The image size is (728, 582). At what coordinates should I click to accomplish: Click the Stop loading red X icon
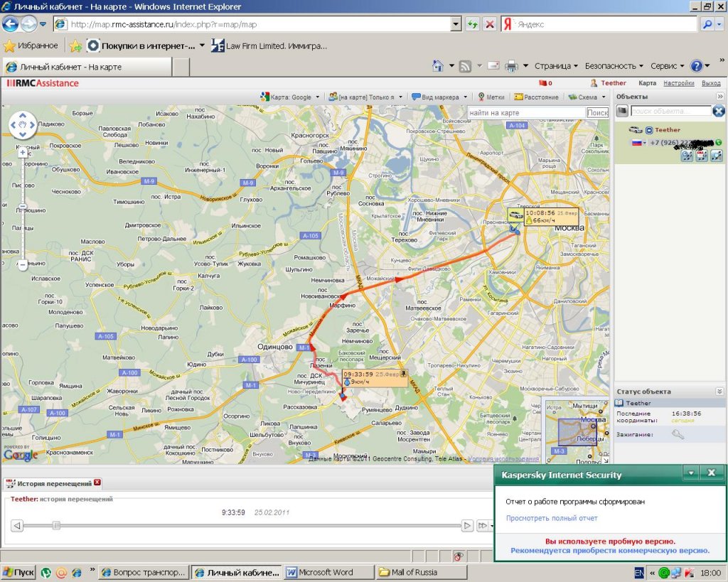(x=490, y=24)
